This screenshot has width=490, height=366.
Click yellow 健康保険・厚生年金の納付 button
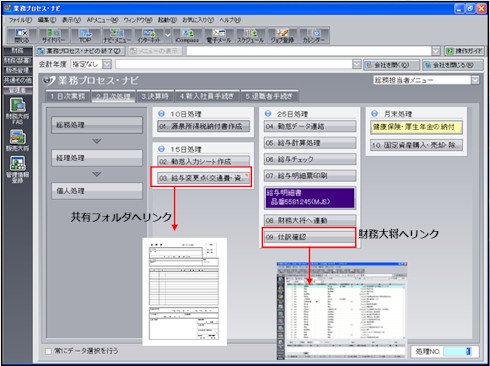coord(416,127)
